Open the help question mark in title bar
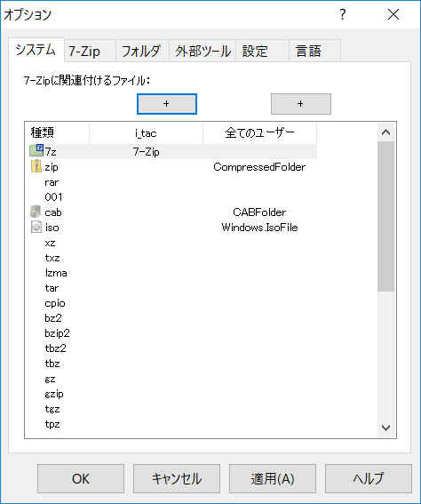 (x=343, y=14)
